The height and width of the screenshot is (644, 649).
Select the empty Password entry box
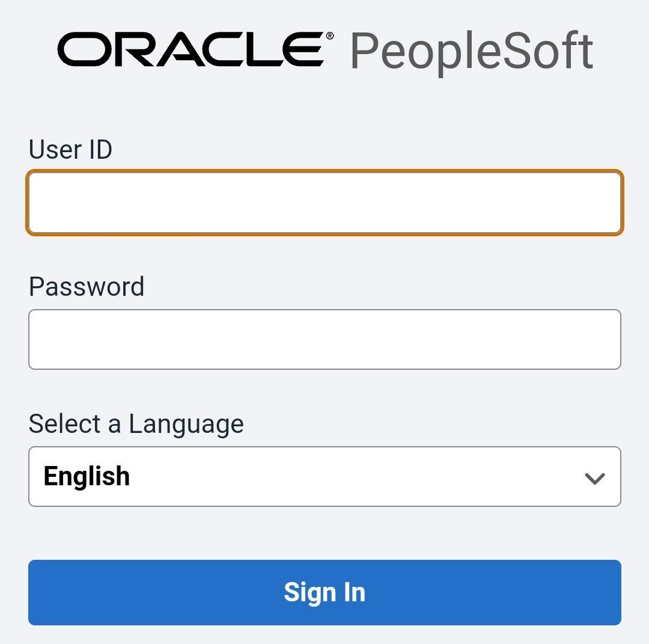click(x=324, y=339)
